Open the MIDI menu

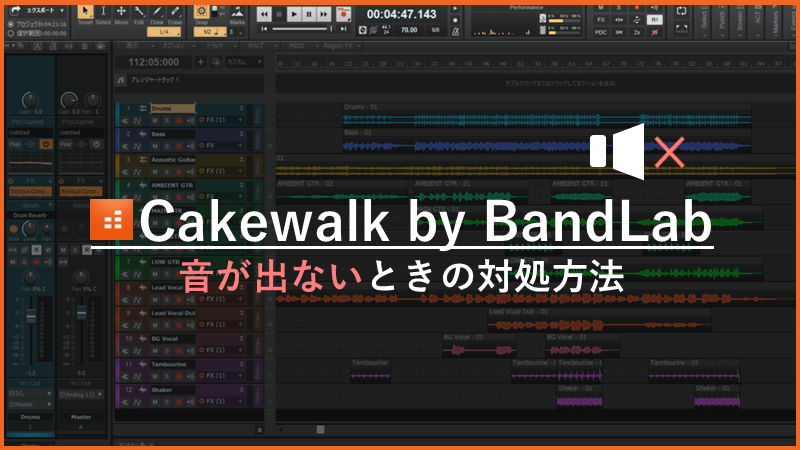point(300,46)
